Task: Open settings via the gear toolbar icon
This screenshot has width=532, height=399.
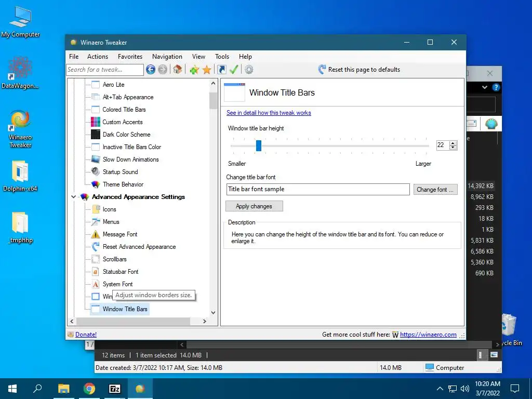Action: 249,70
